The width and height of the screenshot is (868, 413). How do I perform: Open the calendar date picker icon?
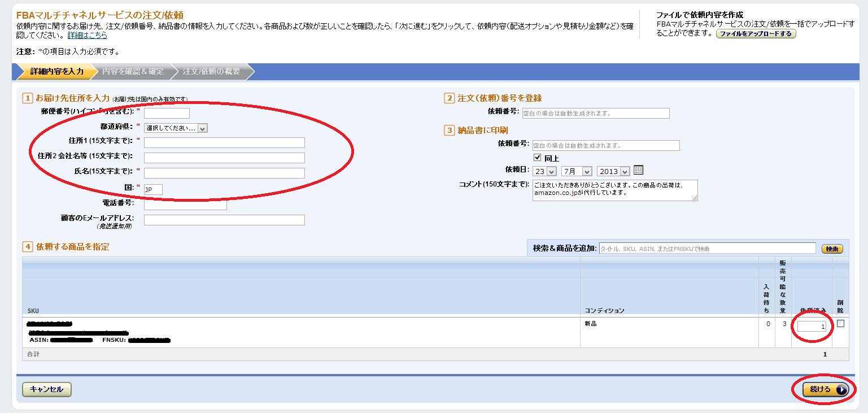click(639, 170)
